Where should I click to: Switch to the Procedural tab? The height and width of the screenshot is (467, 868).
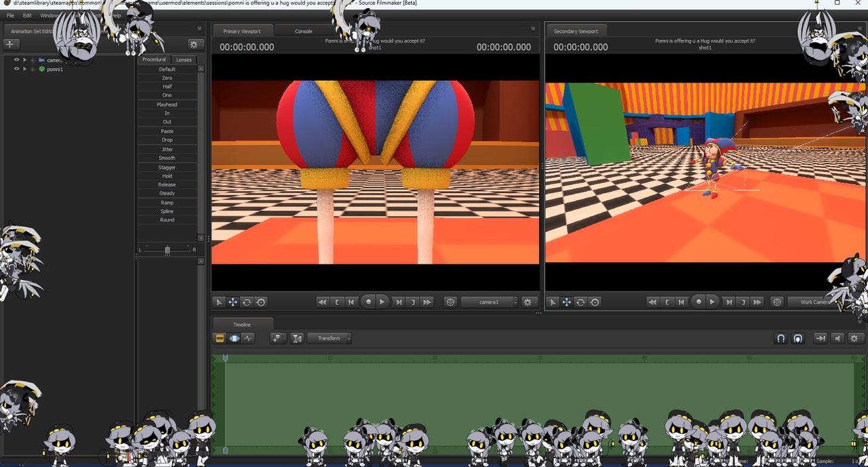coord(154,60)
